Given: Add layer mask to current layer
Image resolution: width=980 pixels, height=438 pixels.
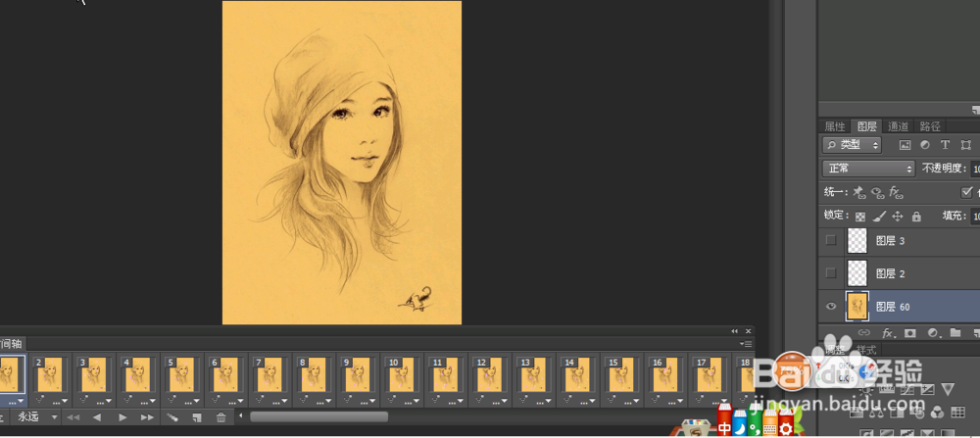Looking at the screenshot, I should (910, 332).
